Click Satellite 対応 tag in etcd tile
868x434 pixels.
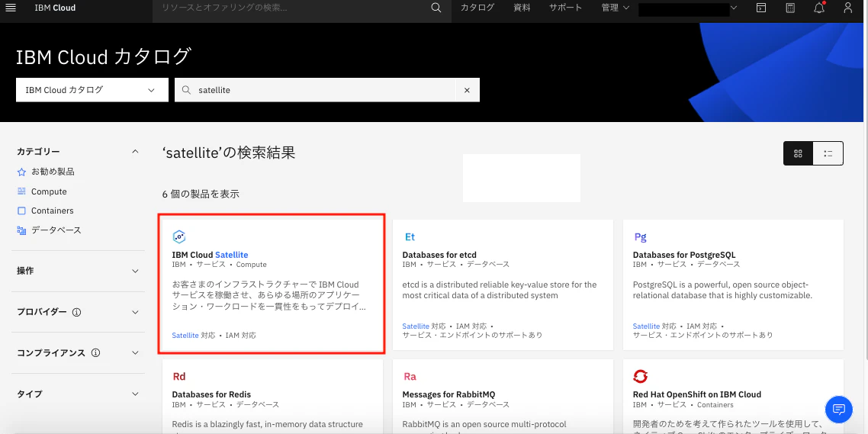(423, 326)
